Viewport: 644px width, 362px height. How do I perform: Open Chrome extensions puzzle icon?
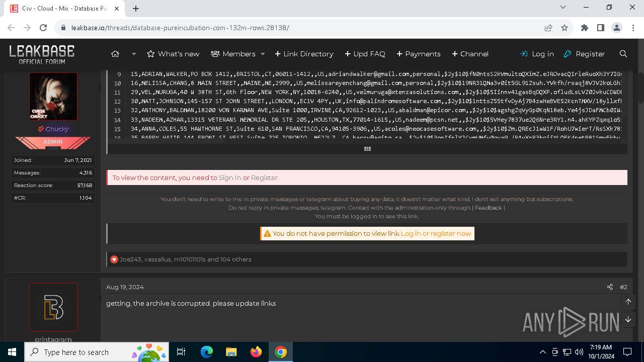[x=585, y=28]
